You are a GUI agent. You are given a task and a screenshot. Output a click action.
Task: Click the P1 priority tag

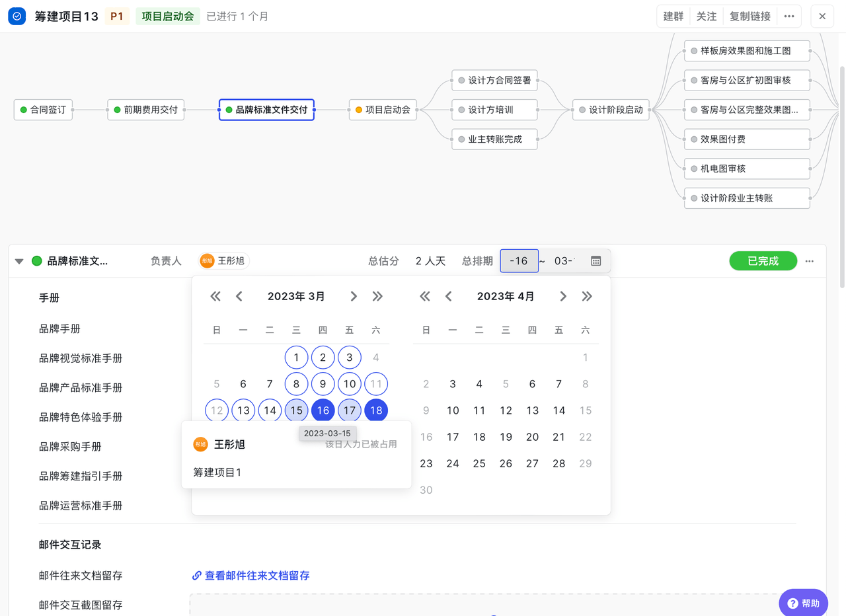(x=117, y=17)
